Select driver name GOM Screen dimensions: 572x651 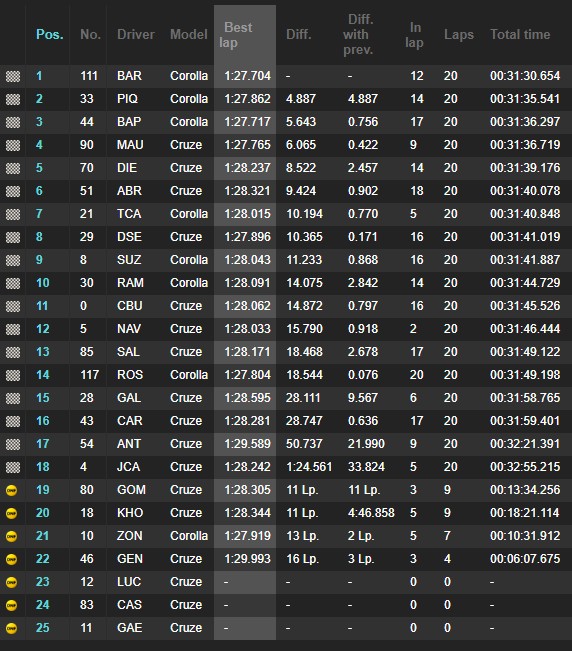[x=131, y=490]
